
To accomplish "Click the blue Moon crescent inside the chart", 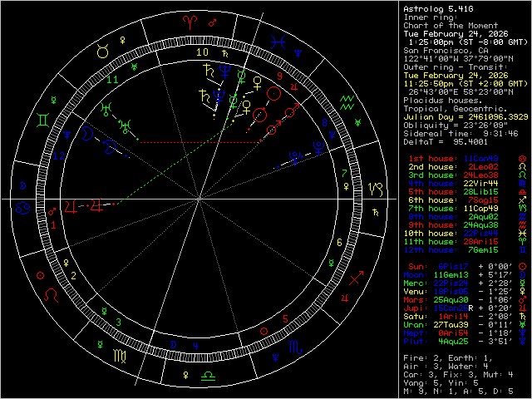I will (88, 132).
